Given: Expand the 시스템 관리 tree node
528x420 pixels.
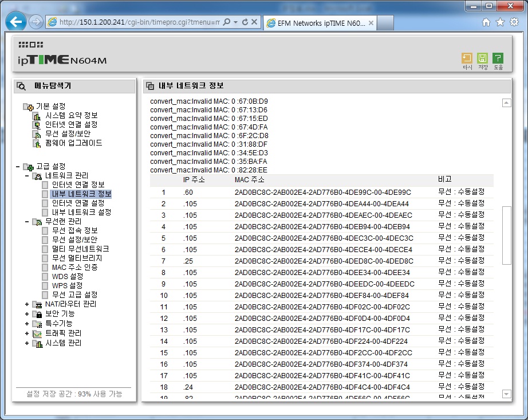Looking at the screenshot, I should point(27,343).
